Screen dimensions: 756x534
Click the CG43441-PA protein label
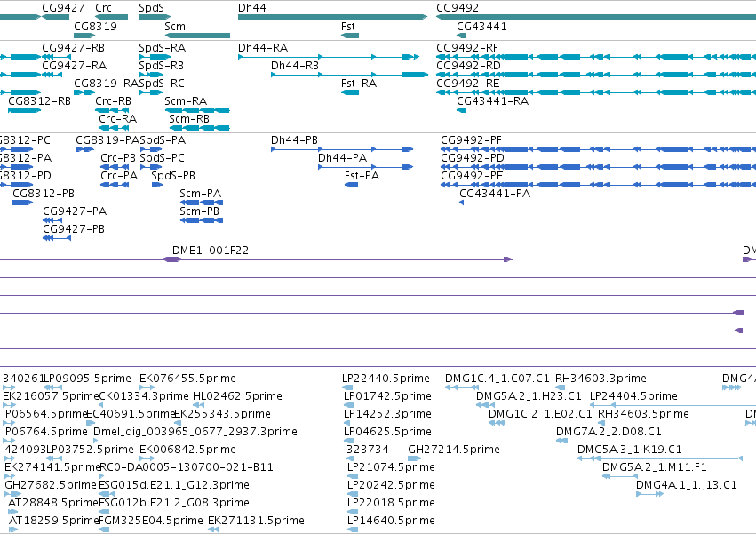click(x=495, y=194)
